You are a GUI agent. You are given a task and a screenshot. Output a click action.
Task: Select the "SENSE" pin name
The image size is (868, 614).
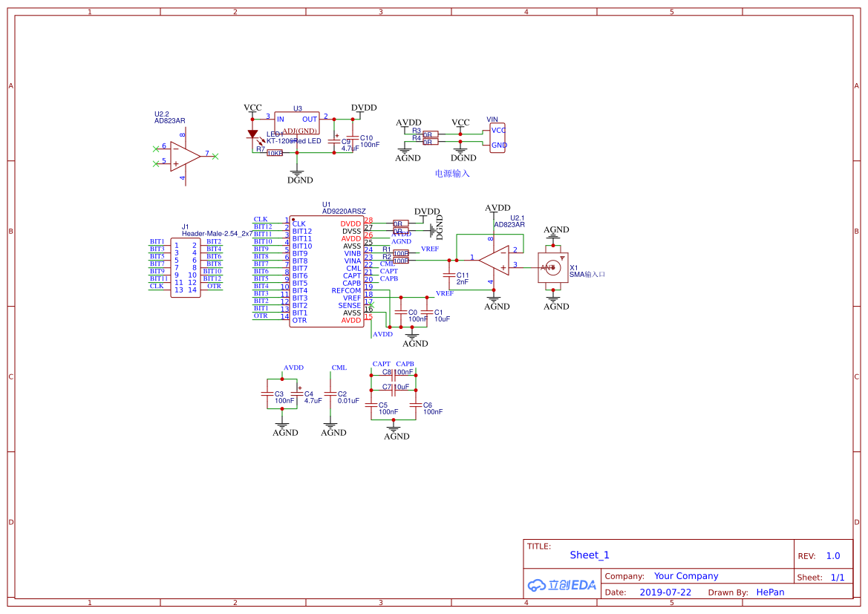click(x=349, y=306)
